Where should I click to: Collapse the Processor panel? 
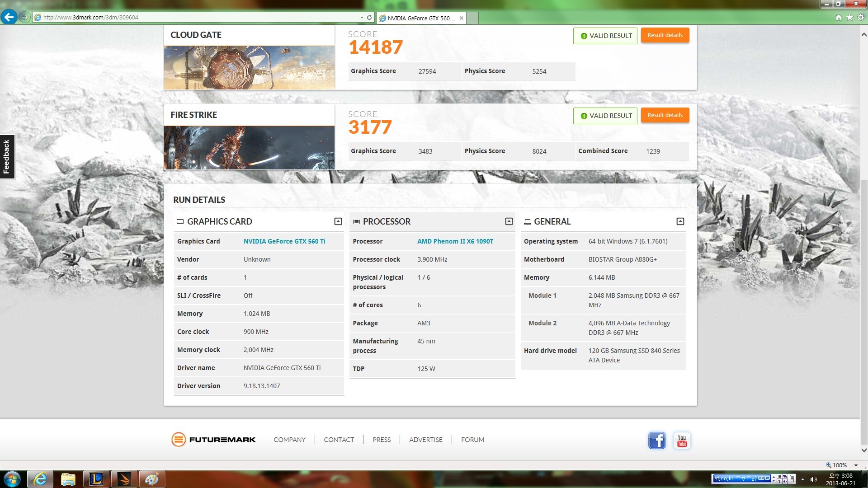click(509, 221)
